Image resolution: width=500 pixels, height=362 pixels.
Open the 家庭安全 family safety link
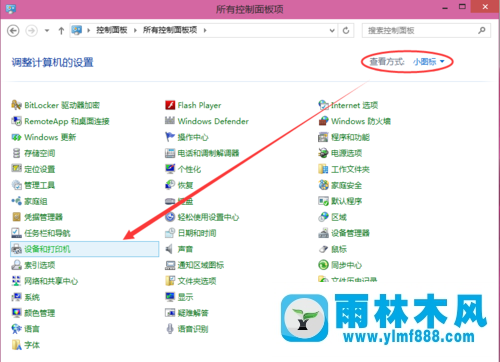point(347,185)
